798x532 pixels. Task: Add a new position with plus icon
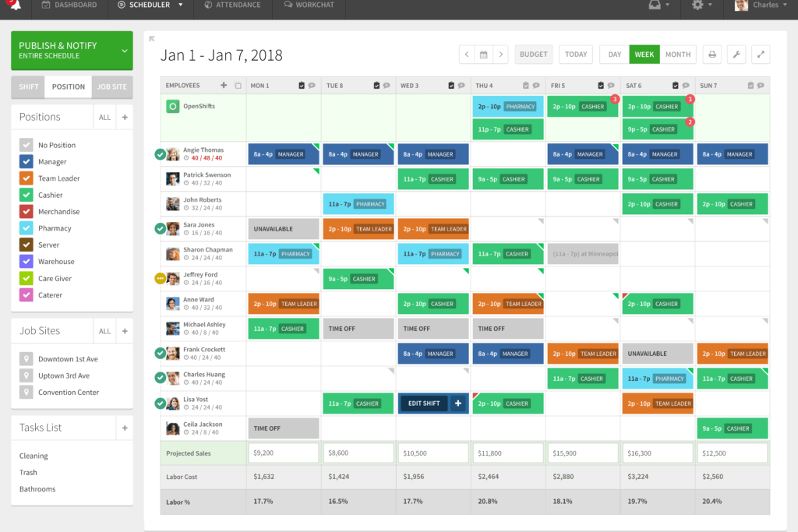[125, 118]
